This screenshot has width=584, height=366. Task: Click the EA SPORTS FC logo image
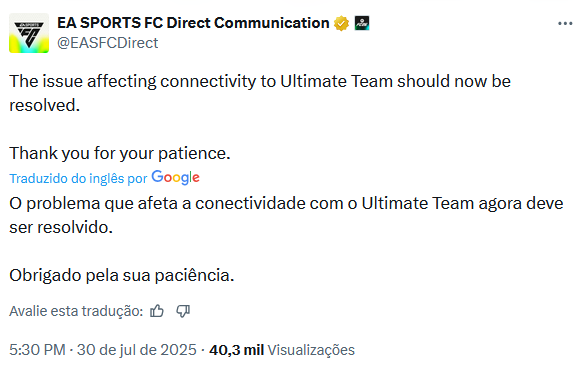29,33
